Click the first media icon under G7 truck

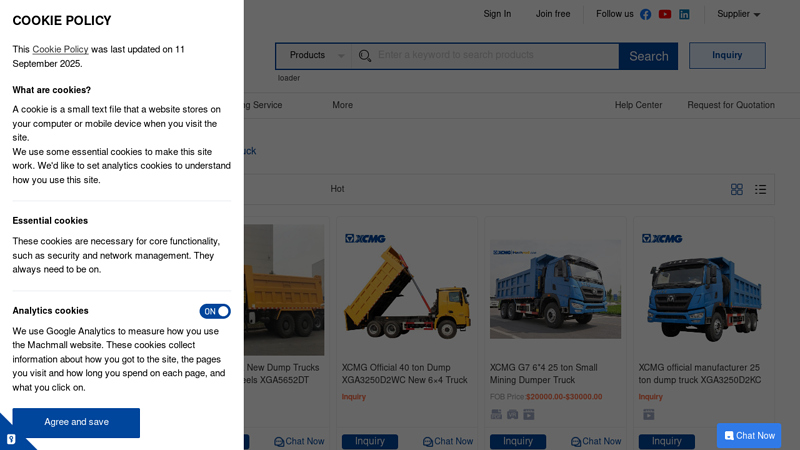click(x=496, y=414)
